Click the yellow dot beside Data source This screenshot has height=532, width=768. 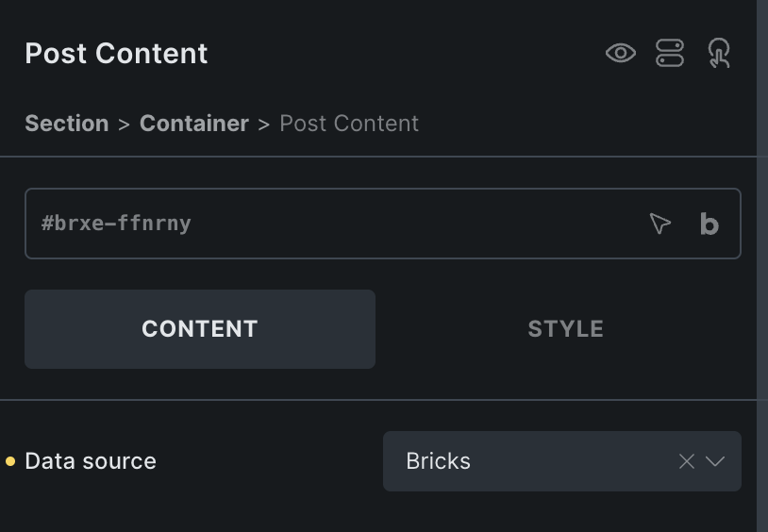pyautogui.click(x=10, y=461)
